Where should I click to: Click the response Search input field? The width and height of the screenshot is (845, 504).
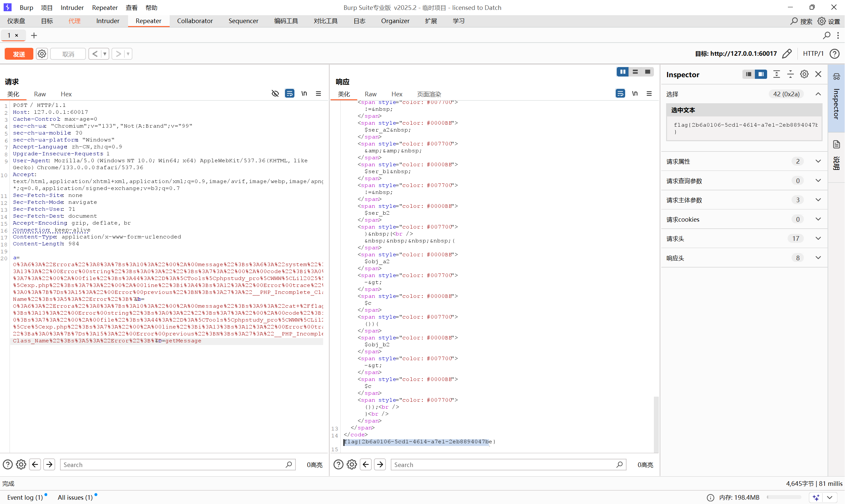503,465
